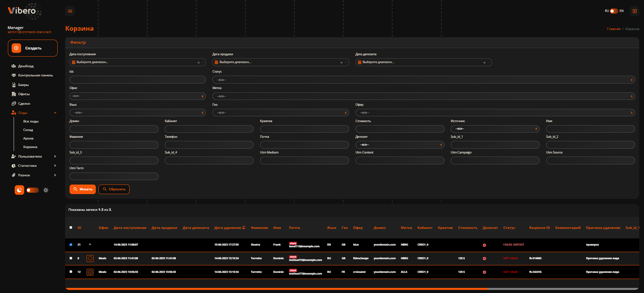The image size is (644, 293).
Task: Click red deposit cross icon for row 21
Action: pyautogui.click(x=484, y=245)
